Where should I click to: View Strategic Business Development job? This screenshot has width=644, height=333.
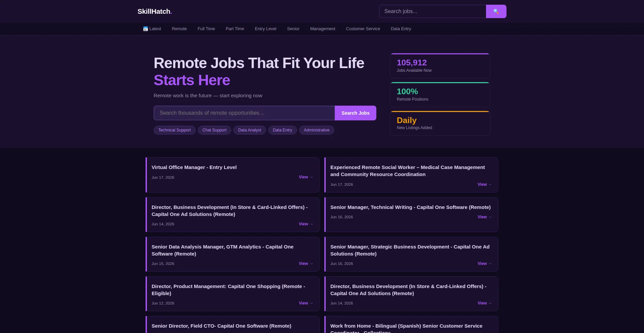tap(485, 264)
